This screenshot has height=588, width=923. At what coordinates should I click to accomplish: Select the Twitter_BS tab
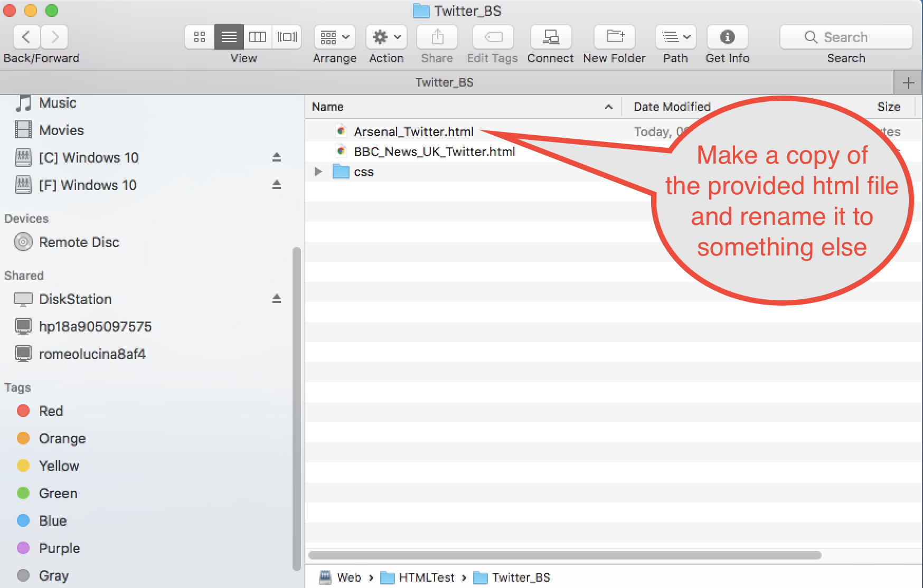(445, 82)
